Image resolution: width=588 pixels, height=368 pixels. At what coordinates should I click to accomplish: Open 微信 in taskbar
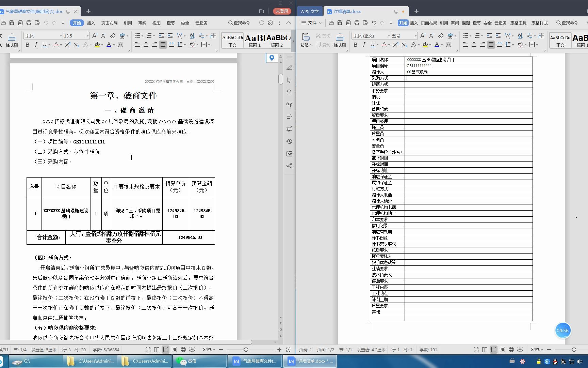point(200,361)
